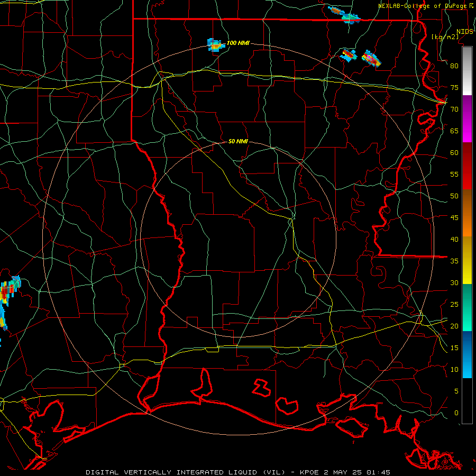
Task: Click the "20" value on the color scale
Action: (454, 326)
